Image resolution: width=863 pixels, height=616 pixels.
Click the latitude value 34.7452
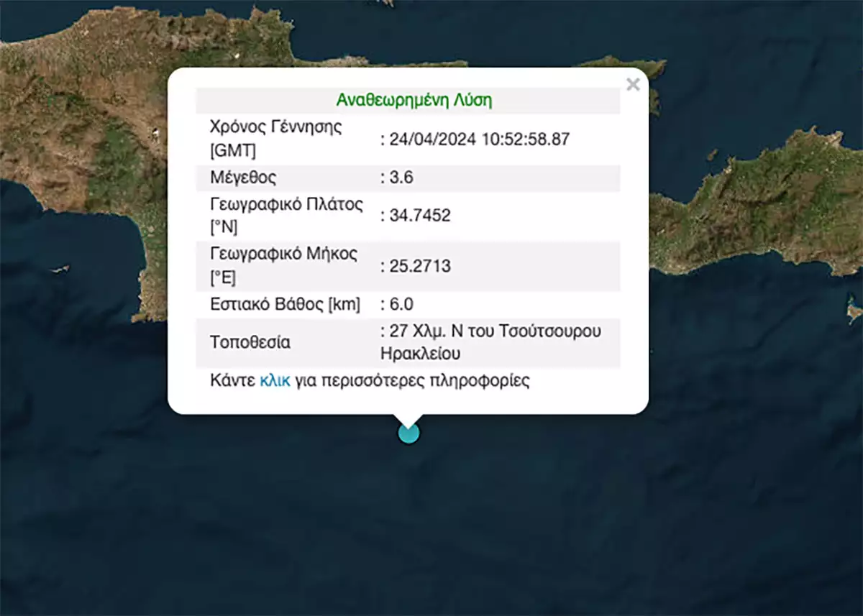419,216
